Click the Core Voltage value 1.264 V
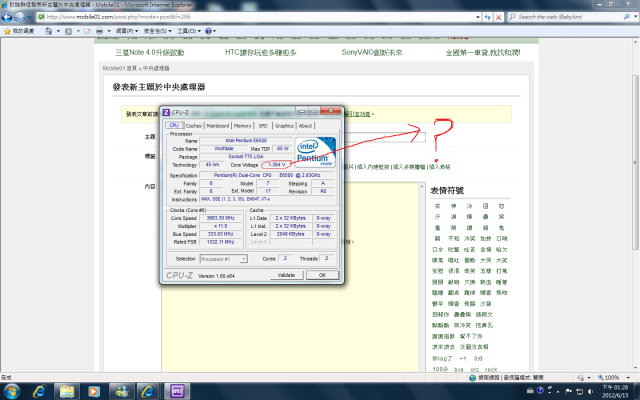This screenshot has width=640, height=400. click(277, 164)
